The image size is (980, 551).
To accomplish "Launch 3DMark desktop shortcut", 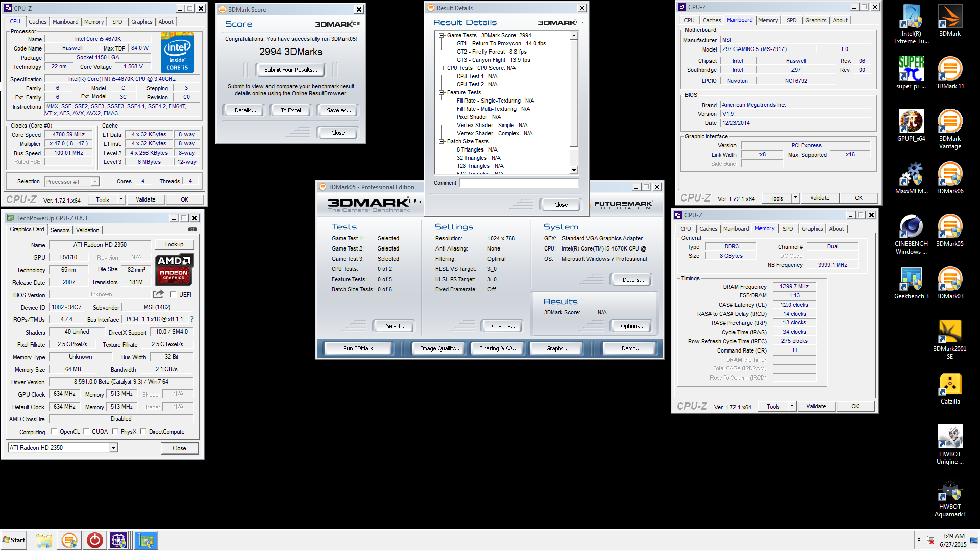I will click(x=950, y=20).
